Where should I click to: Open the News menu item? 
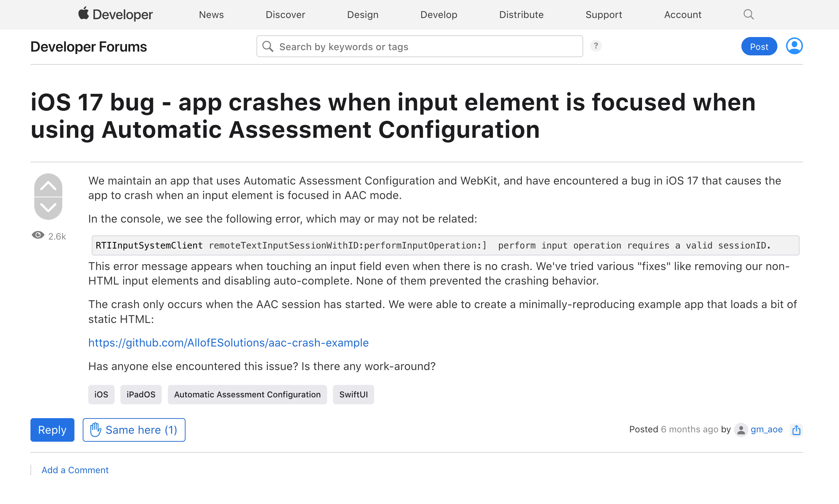click(x=211, y=15)
